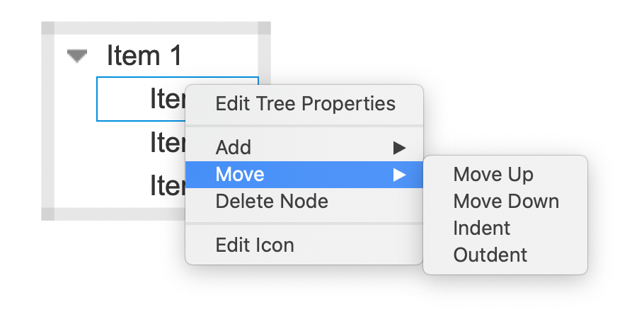This screenshot has height=331, width=644.
Task: Click the Add submenu arrow
Action: coord(399,148)
